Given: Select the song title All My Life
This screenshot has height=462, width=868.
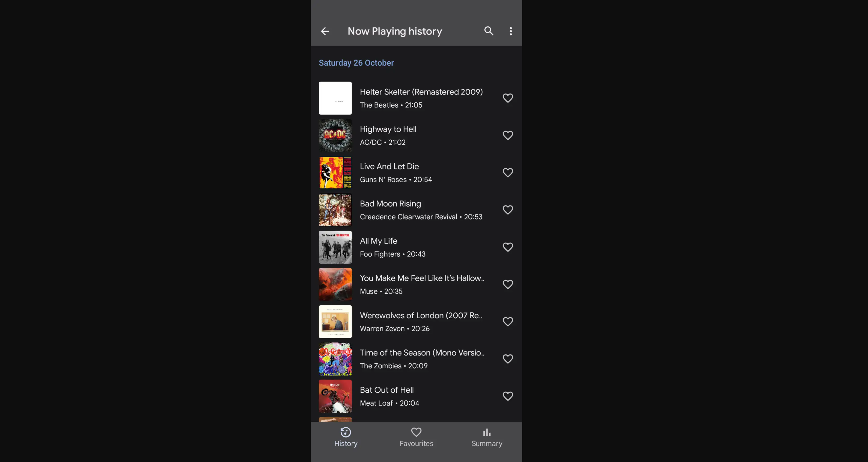Looking at the screenshot, I should click(x=378, y=241).
